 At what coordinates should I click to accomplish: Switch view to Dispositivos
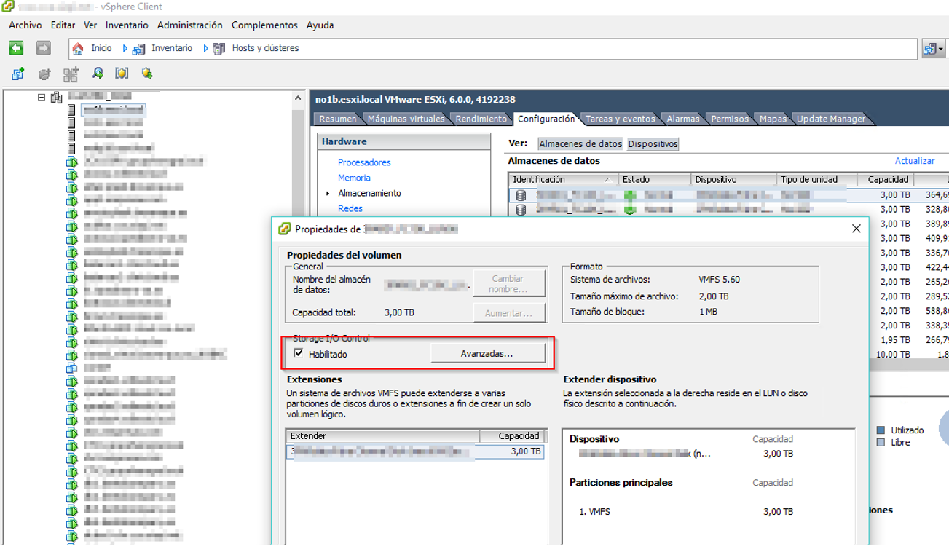653,144
